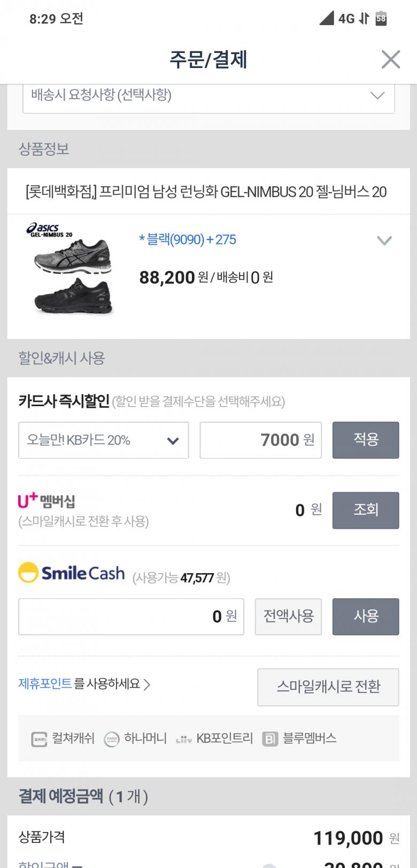Open the 배송시 요청사항 dropdown
Image resolution: width=417 pixels, height=868 pixels.
click(208, 96)
